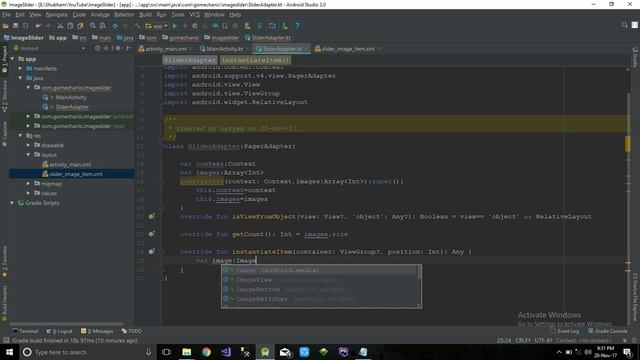Click the Task View taskbar icon
The height and width of the screenshot is (360, 640).
(x=167, y=352)
